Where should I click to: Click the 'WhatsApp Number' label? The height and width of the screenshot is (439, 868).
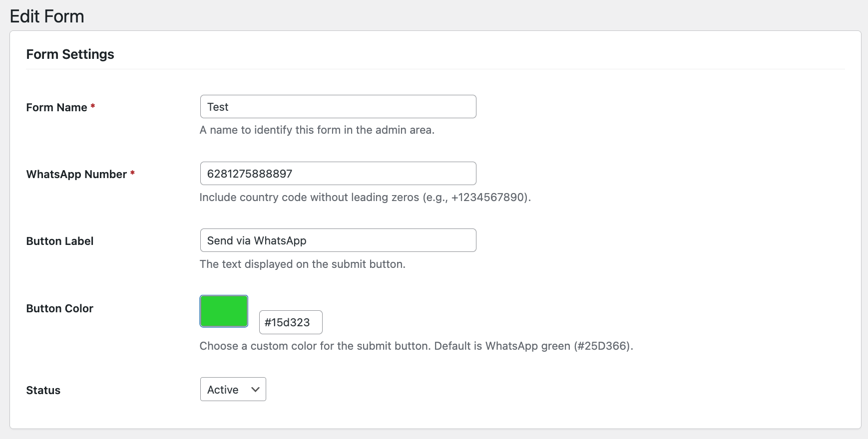76,175
